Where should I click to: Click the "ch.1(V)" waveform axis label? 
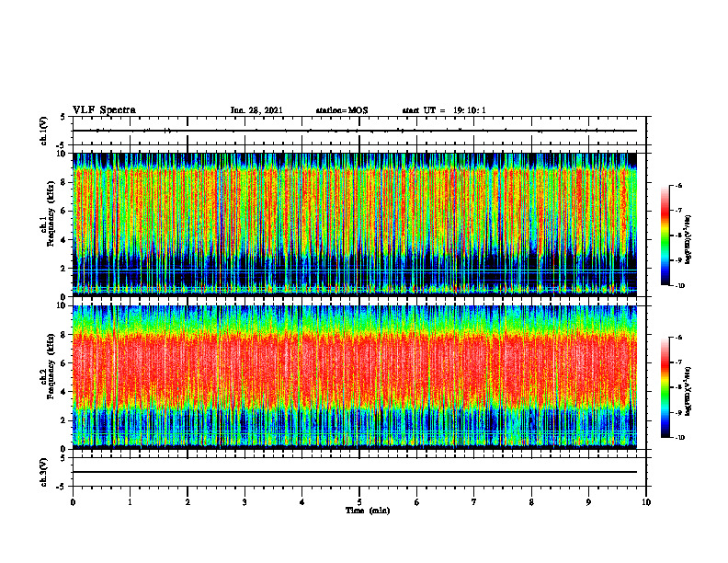click(44, 131)
